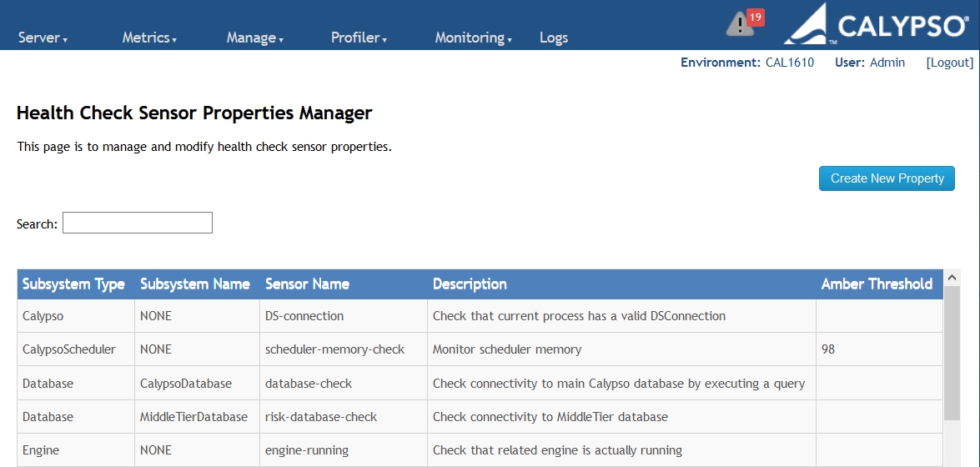Image resolution: width=980 pixels, height=467 pixels.
Task: Go to the Logs page
Action: point(554,38)
